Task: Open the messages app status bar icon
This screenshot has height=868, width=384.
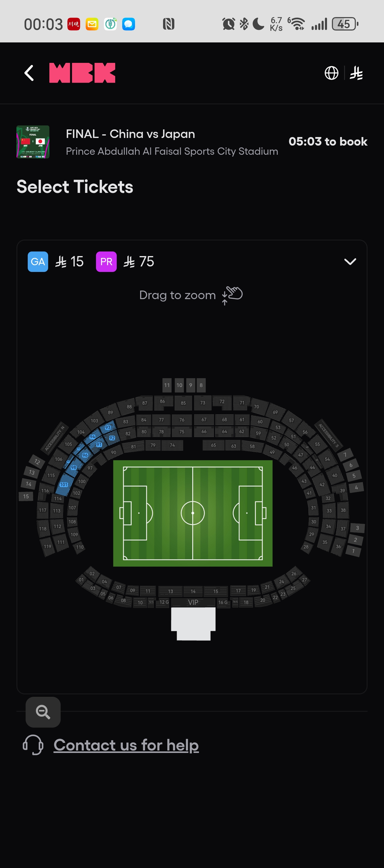Action: point(128,24)
